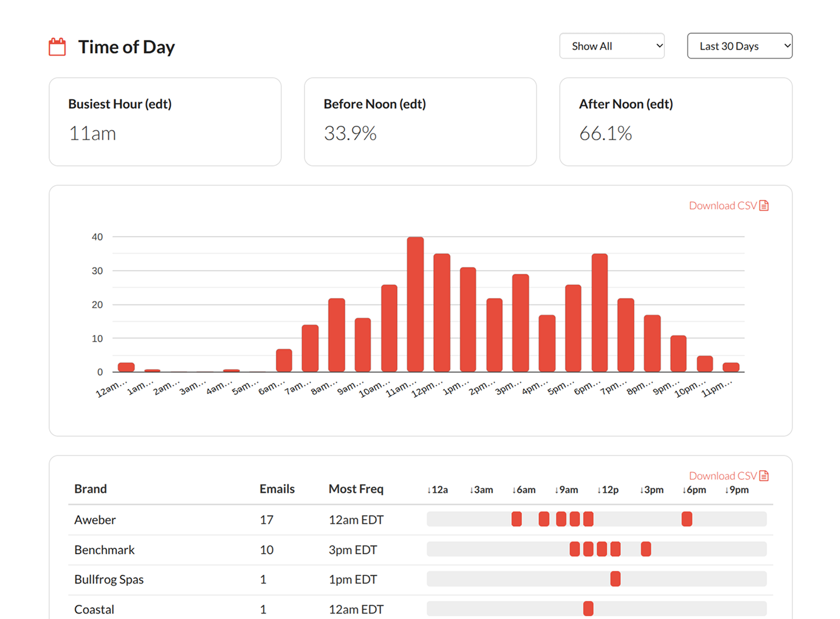Image resolution: width=840 pixels, height=619 pixels.
Task: Click the 10am bar in the chart
Action: point(389,328)
